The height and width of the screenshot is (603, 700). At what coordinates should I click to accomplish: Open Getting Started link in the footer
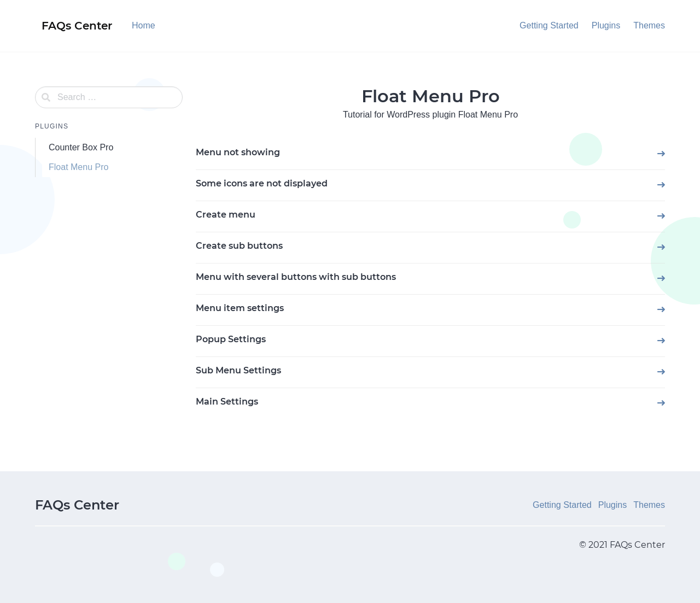tap(562, 505)
